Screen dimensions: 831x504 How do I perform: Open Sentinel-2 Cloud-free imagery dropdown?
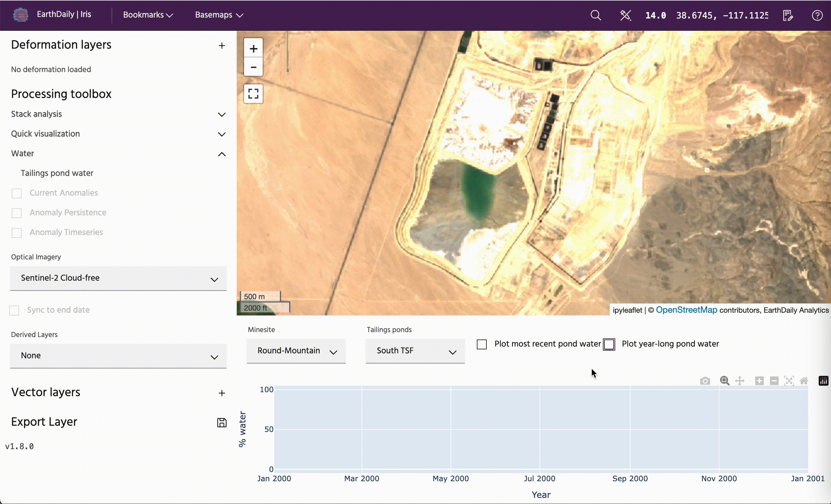point(118,278)
